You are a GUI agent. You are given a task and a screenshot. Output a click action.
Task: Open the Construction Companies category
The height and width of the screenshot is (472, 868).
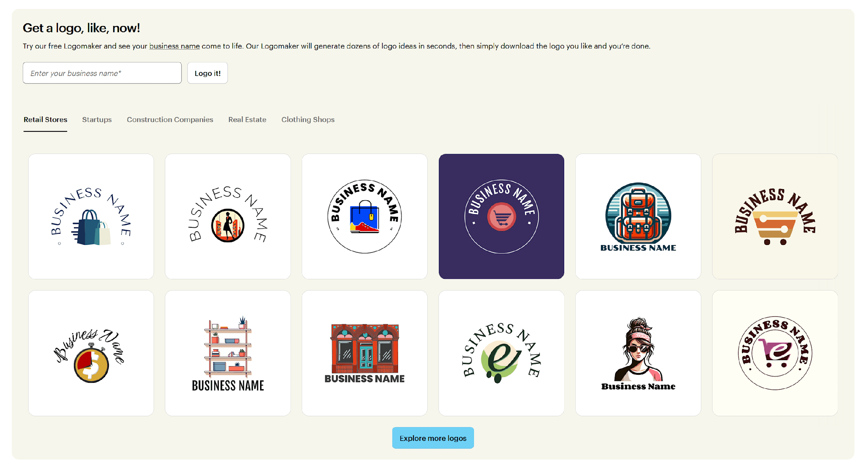(x=170, y=119)
